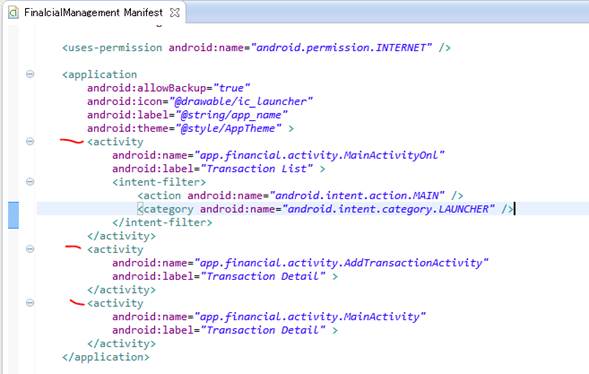Close the FinalcialManagement Manifest editor tab

[175, 12]
